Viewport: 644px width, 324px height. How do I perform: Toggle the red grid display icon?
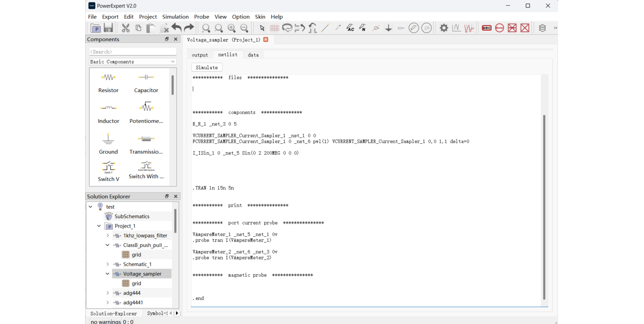(x=274, y=28)
